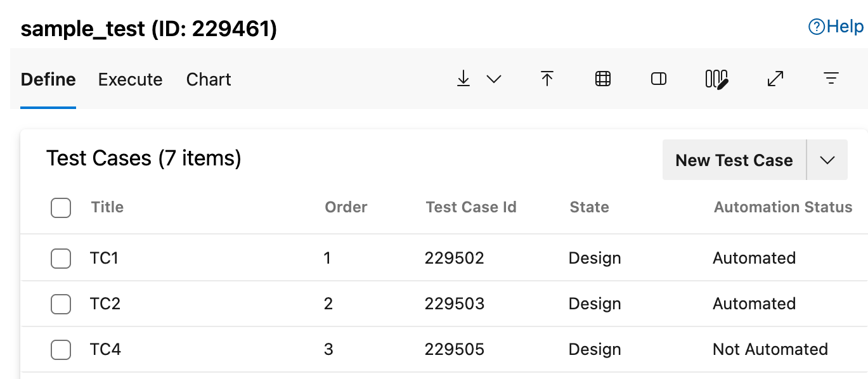The width and height of the screenshot is (868, 379).
Task: Click the export test cases download icon
Action: click(463, 79)
